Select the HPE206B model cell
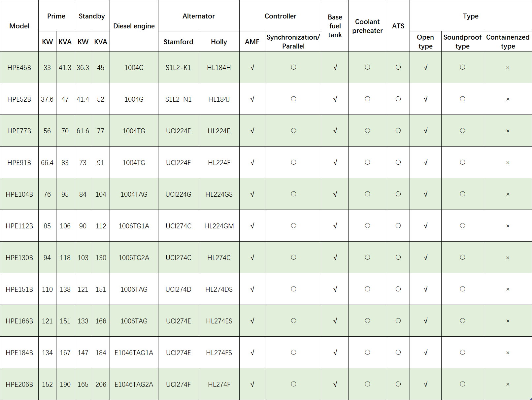Image resolution: width=532 pixels, height=400 pixels. click(x=19, y=384)
